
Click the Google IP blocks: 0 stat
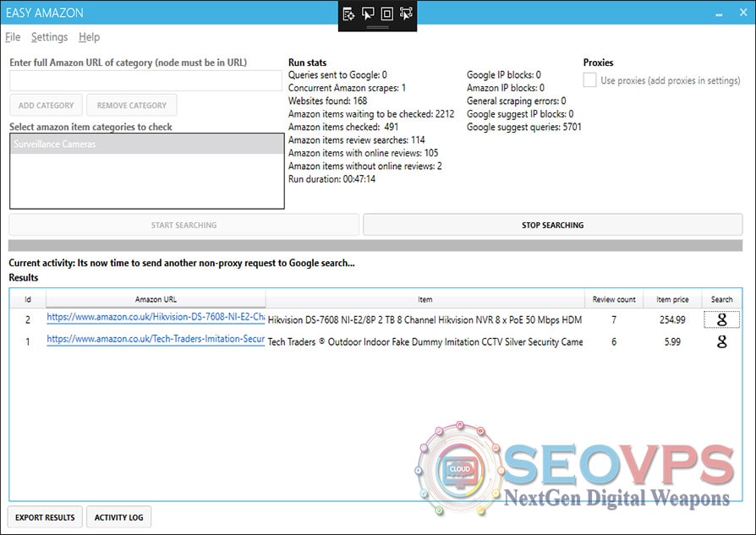click(x=504, y=74)
